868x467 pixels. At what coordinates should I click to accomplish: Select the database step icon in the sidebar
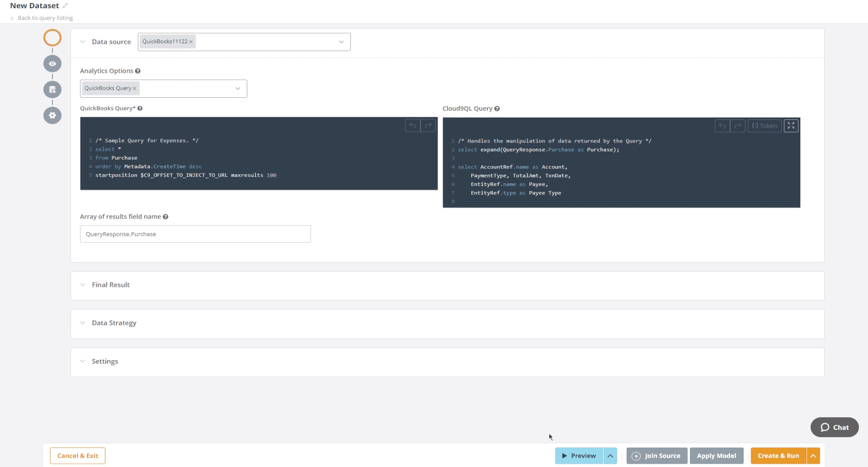pyautogui.click(x=52, y=89)
